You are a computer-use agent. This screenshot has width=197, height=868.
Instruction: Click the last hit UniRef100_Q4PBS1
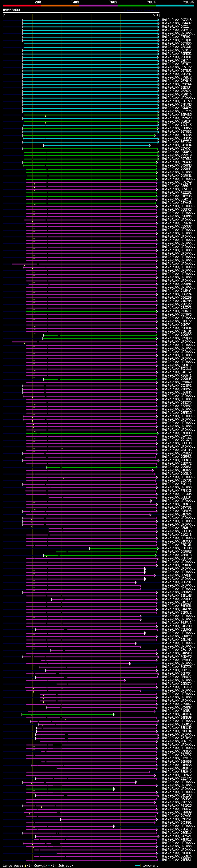[177, 860]
